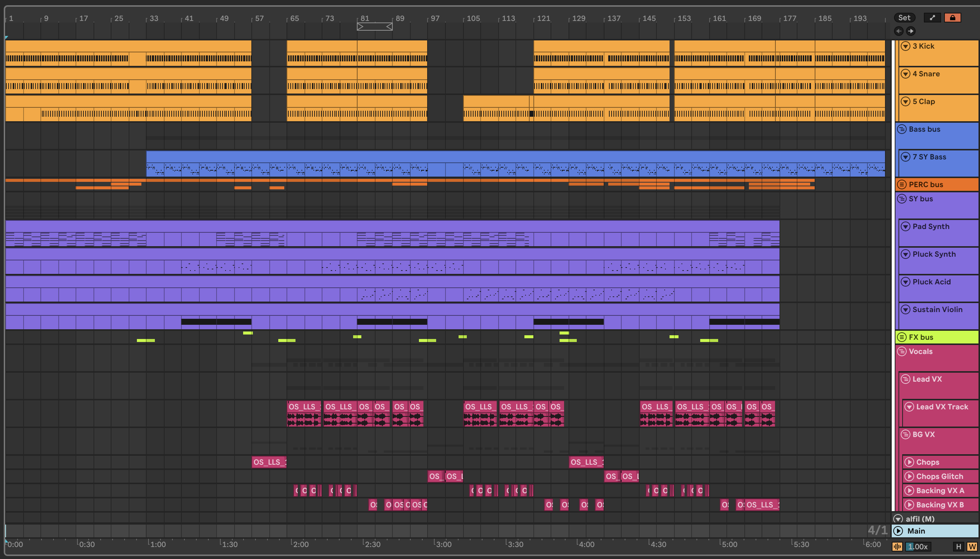980x559 pixels.
Task: Unfold the Chops track
Action: click(909, 462)
